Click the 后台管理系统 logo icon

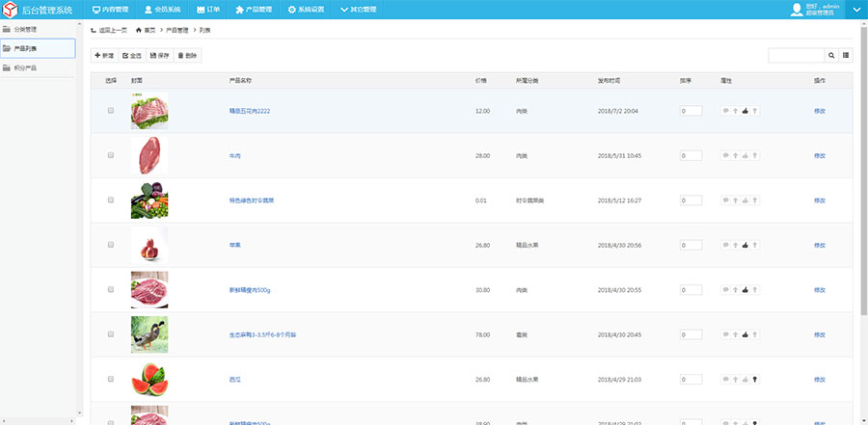click(x=11, y=10)
